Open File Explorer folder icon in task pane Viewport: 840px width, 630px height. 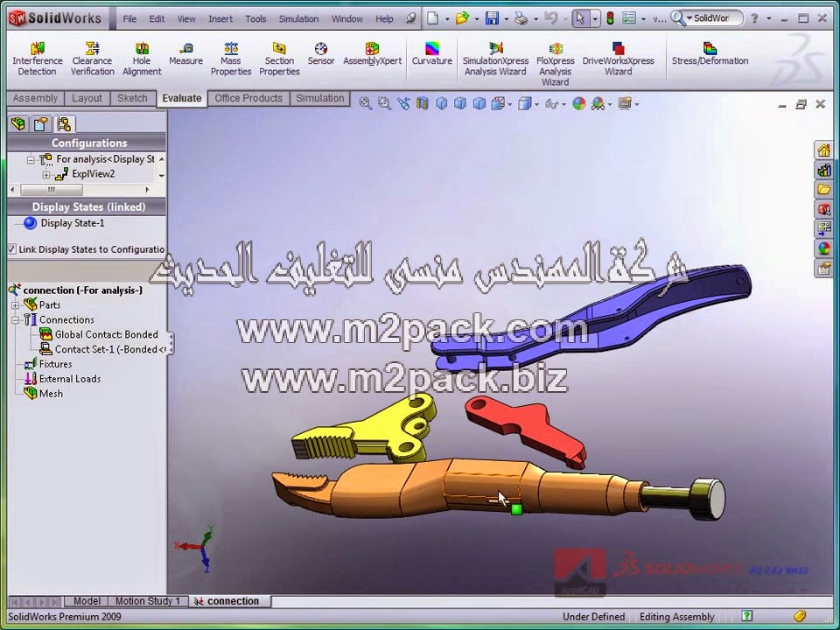pyautogui.click(x=824, y=189)
